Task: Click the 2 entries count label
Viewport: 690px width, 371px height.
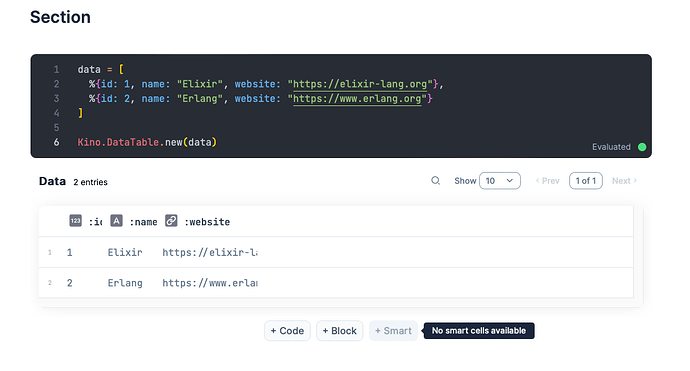Action: click(90, 182)
